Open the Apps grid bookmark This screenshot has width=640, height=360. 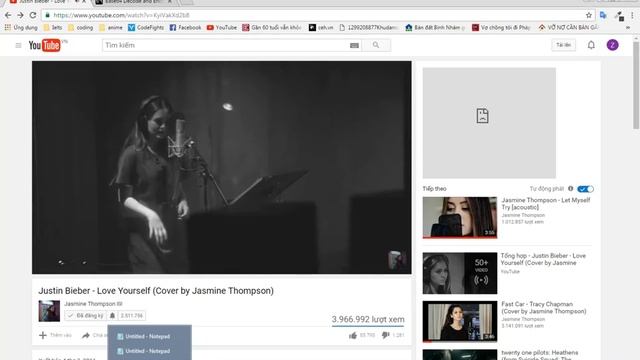21,27
